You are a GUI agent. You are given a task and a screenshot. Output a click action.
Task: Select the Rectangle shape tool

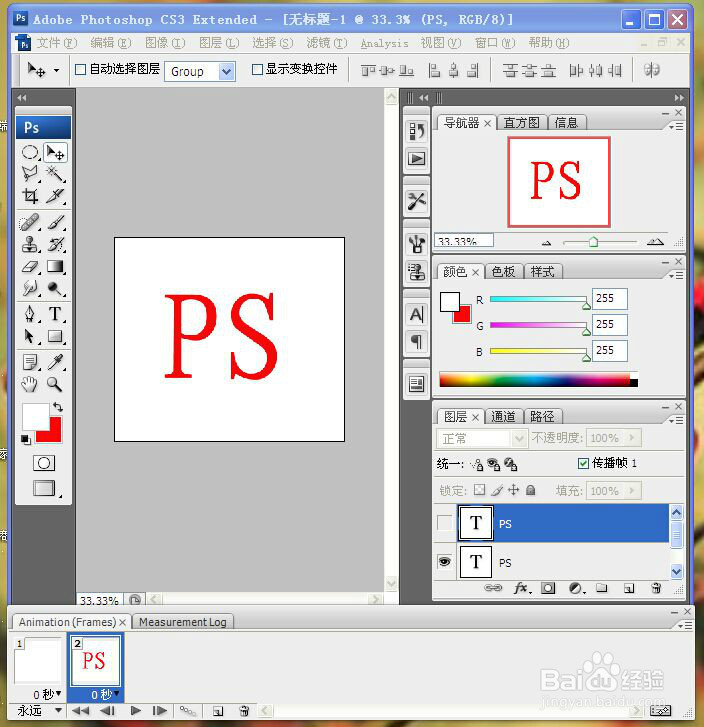click(55, 336)
